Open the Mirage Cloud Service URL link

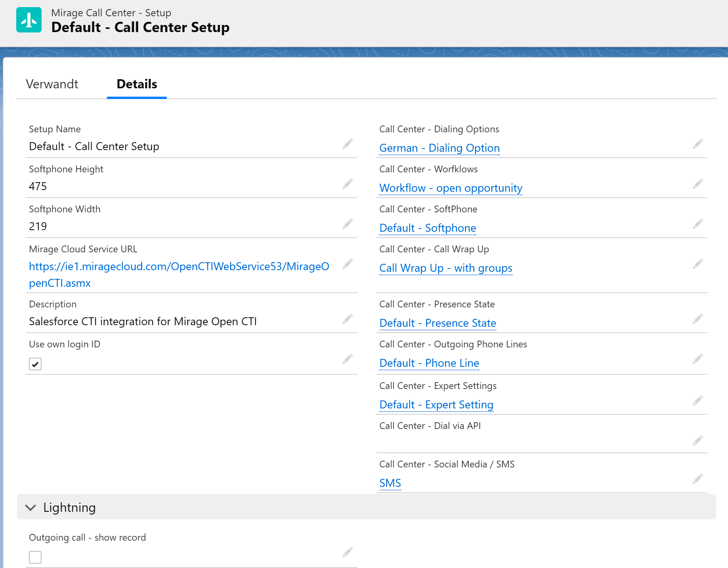pos(179,274)
